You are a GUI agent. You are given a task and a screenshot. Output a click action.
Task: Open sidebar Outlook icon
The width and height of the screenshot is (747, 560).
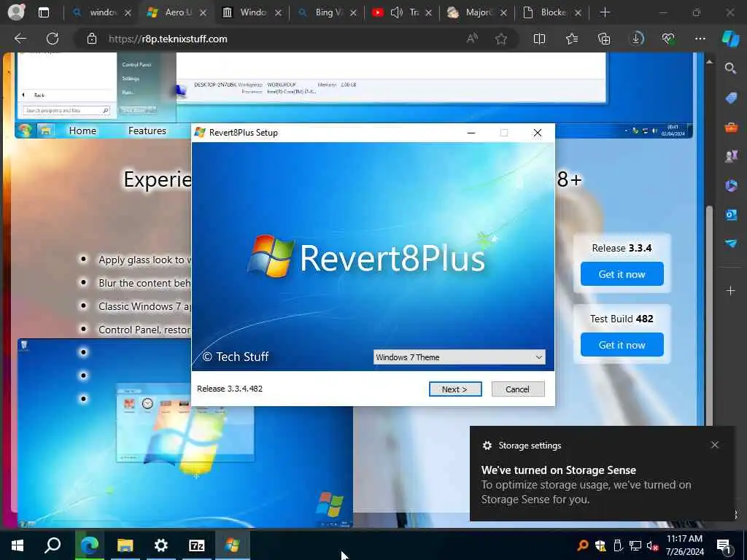click(731, 215)
